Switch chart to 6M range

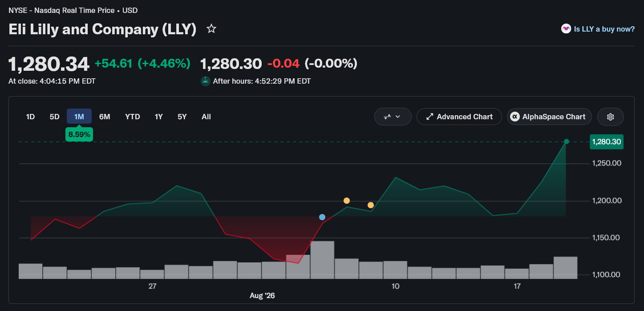coord(105,117)
